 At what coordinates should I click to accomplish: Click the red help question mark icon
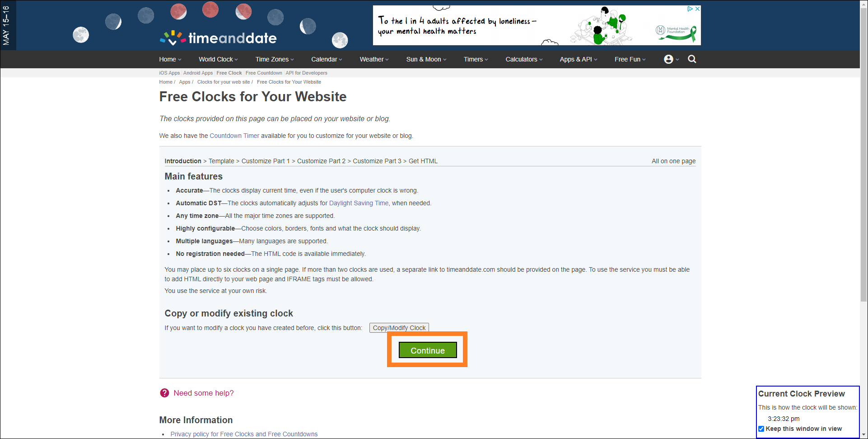click(x=164, y=393)
